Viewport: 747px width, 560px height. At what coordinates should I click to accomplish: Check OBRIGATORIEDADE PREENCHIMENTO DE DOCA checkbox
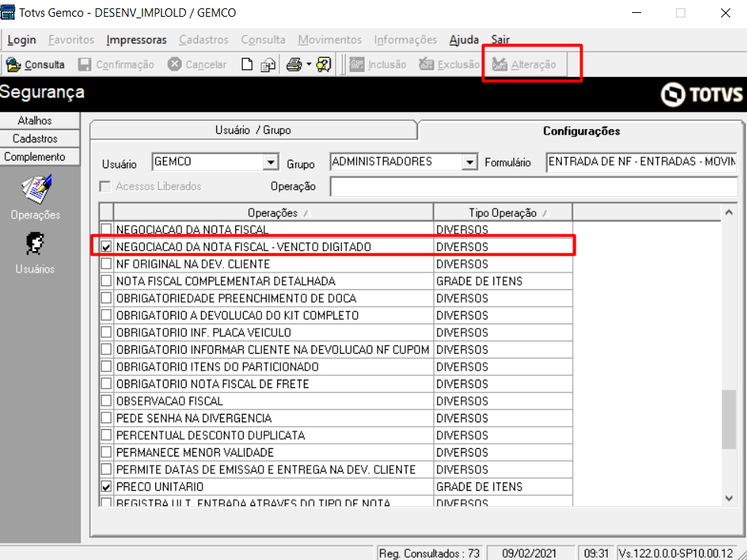107,298
